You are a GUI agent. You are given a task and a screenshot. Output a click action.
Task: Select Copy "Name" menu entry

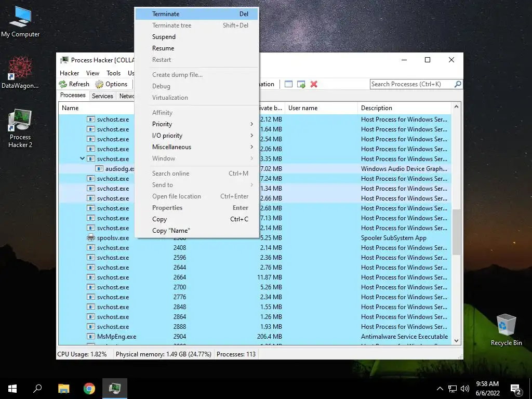click(196, 231)
